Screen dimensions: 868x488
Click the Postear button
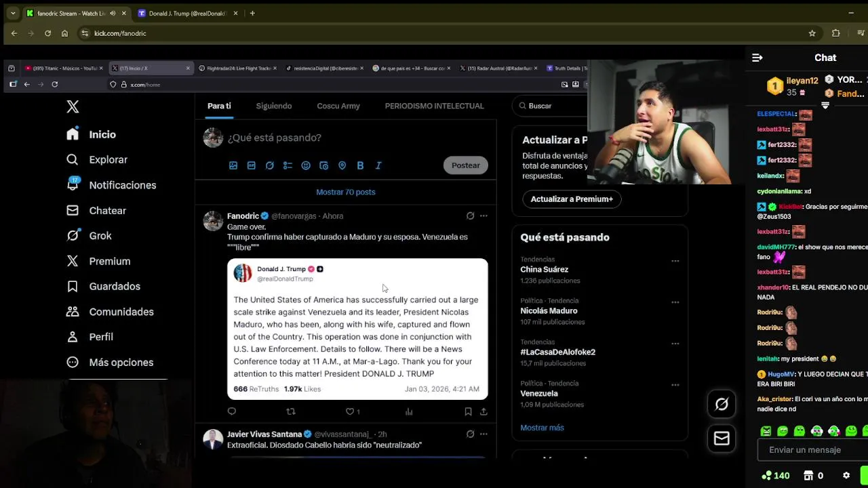coord(466,165)
